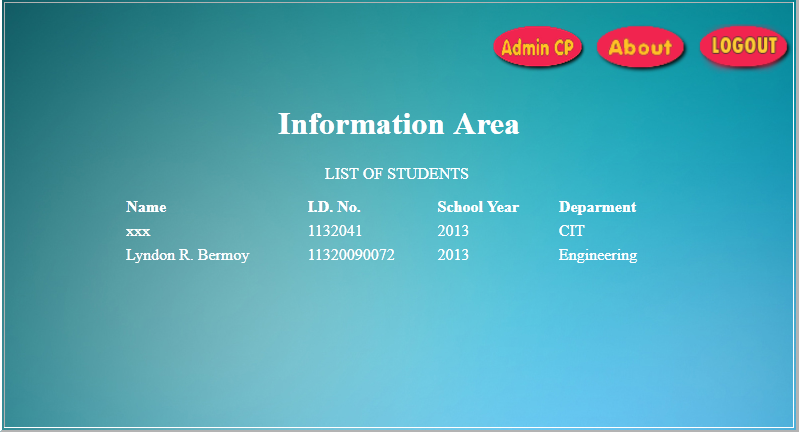
Task: Click the I.D. No. column header
Action: pyautogui.click(x=334, y=207)
